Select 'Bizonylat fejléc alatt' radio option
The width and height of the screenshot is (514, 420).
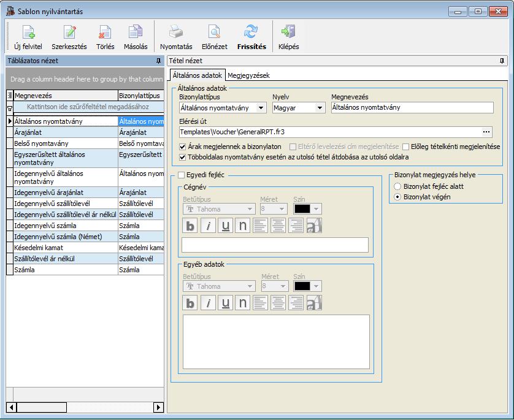tap(397, 186)
